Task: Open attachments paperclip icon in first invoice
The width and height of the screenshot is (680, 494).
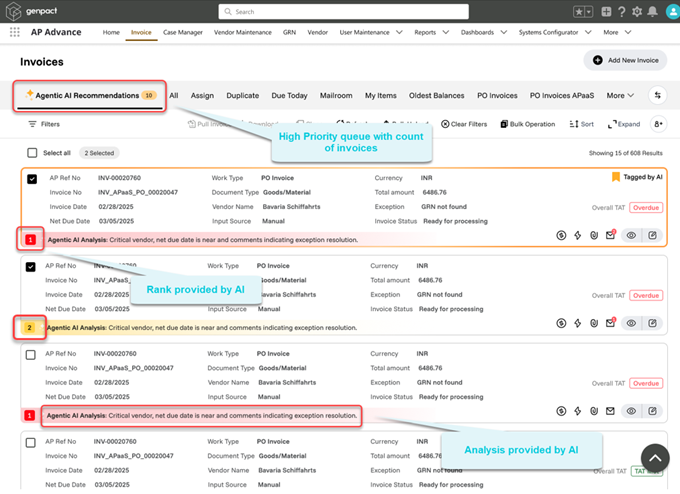Action: pyautogui.click(x=594, y=236)
